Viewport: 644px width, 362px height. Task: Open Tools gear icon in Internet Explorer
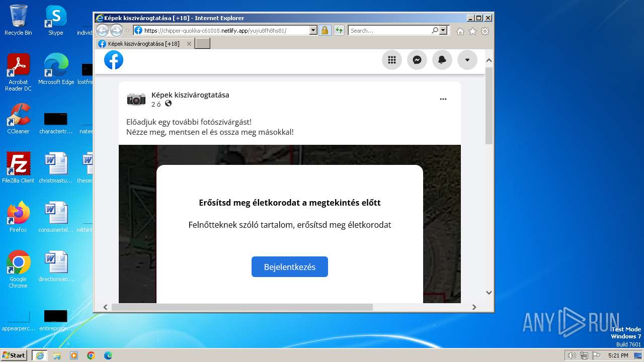485,31
